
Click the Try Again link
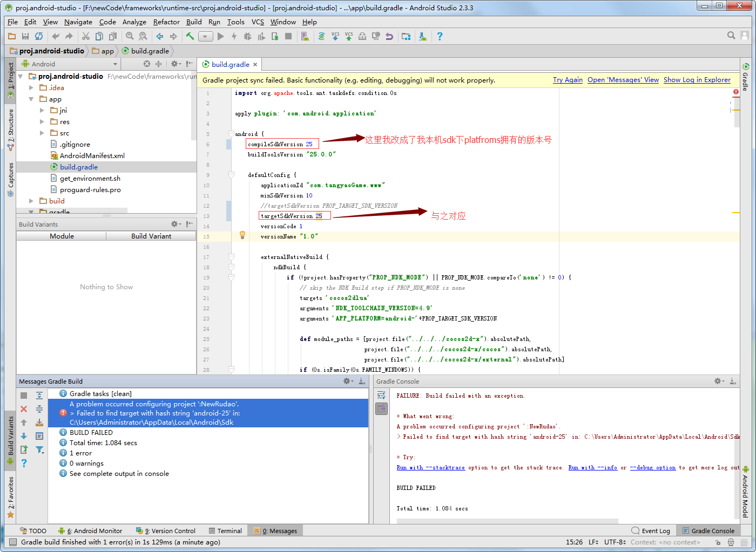tap(568, 80)
